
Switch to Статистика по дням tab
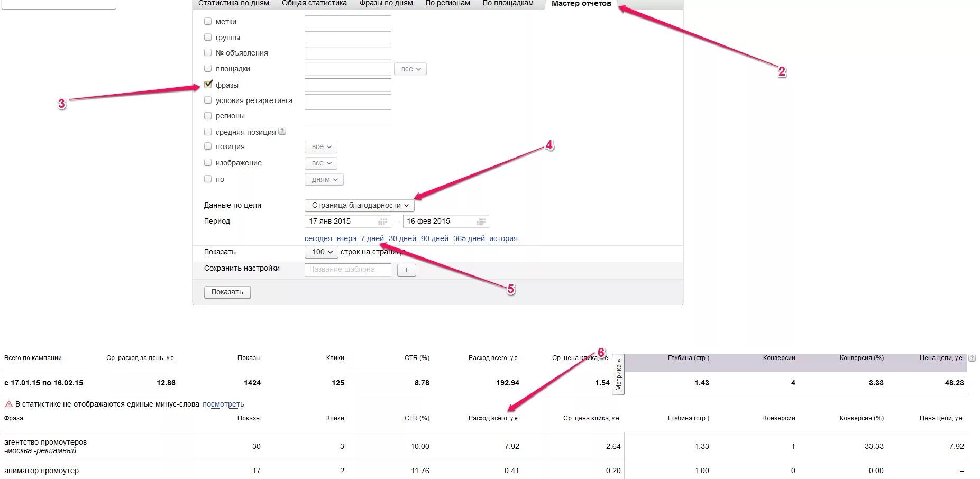[x=234, y=3]
